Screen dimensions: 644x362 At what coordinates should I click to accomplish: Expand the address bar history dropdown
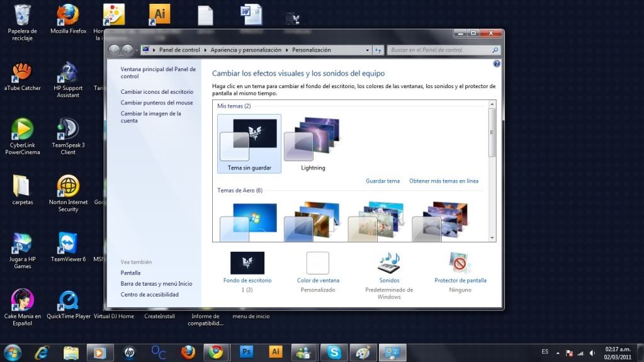pos(367,50)
